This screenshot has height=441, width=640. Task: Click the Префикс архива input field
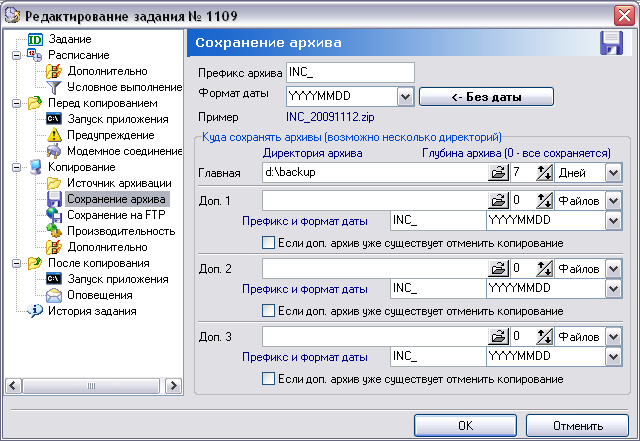(349, 73)
